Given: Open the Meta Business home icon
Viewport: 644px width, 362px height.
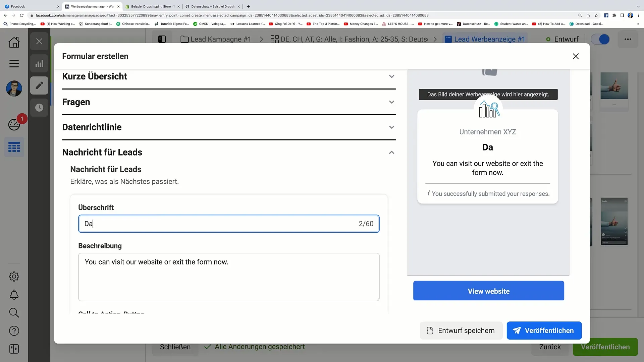Looking at the screenshot, I should pyautogui.click(x=14, y=42).
